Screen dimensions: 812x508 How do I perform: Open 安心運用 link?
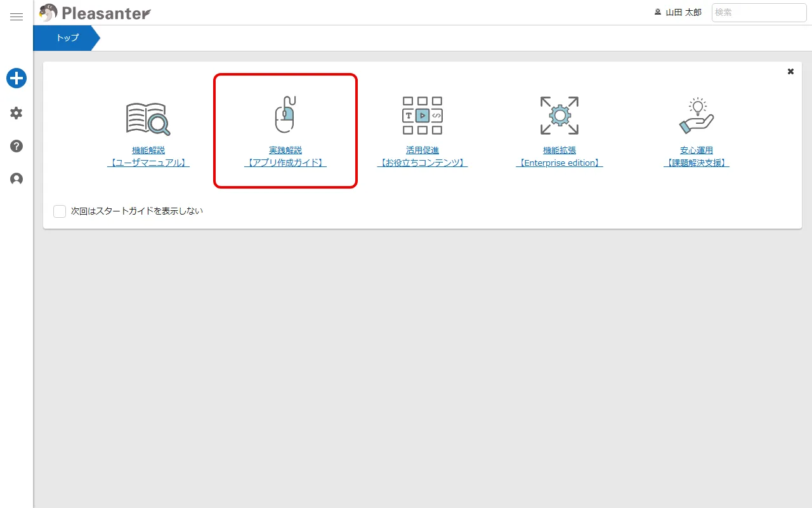pyautogui.click(x=697, y=150)
